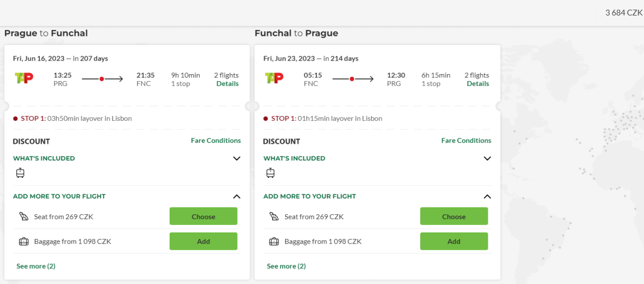Choose a seat for Prague to Funchal
Image resolution: width=644 pixels, height=284 pixels.
tap(203, 217)
